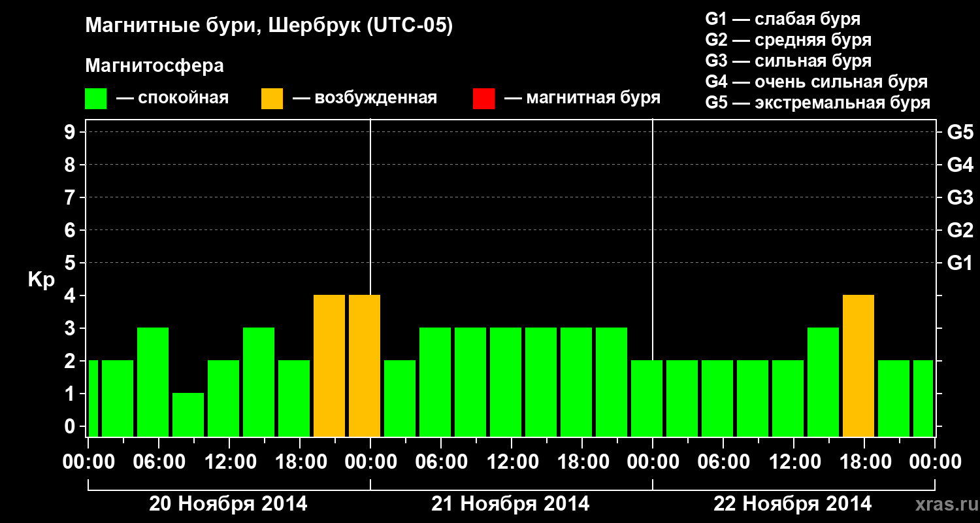Select the Kp 1 green bar on 20 November

[x=188, y=415]
